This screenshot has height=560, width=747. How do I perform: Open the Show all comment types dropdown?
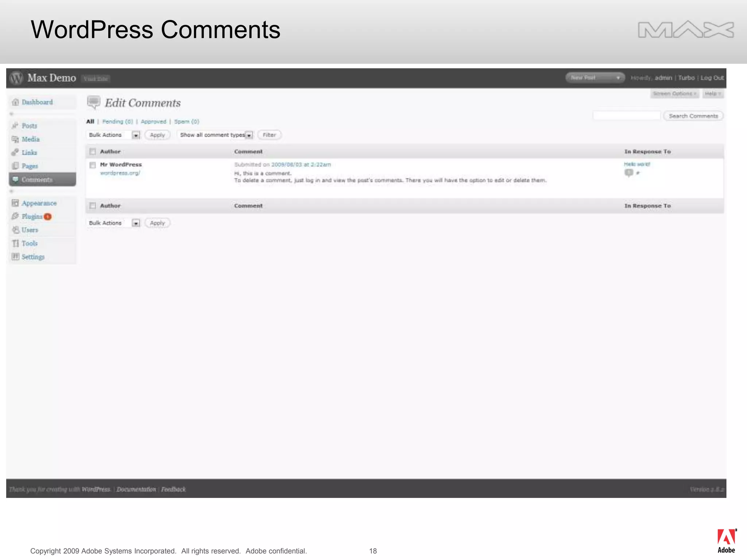click(215, 135)
